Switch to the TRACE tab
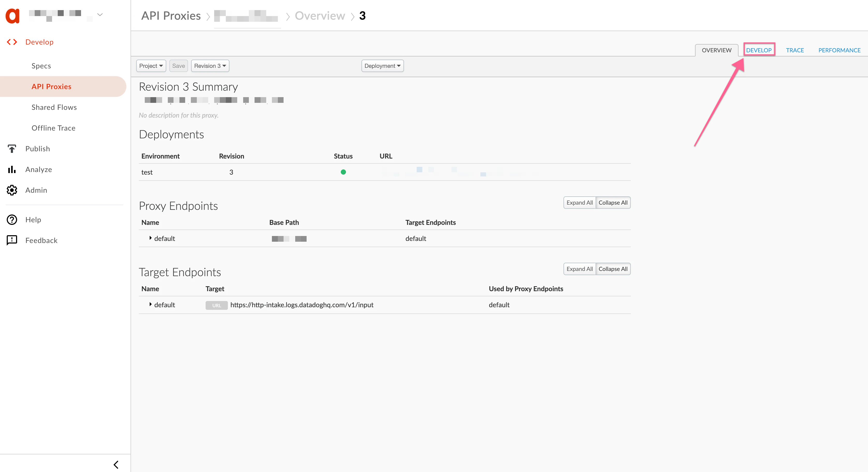The width and height of the screenshot is (868, 472). coord(795,50)
